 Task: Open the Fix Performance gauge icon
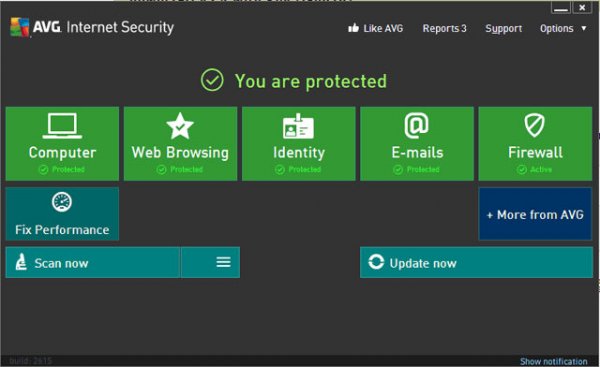pyautogui.click(x=62, y=202)
